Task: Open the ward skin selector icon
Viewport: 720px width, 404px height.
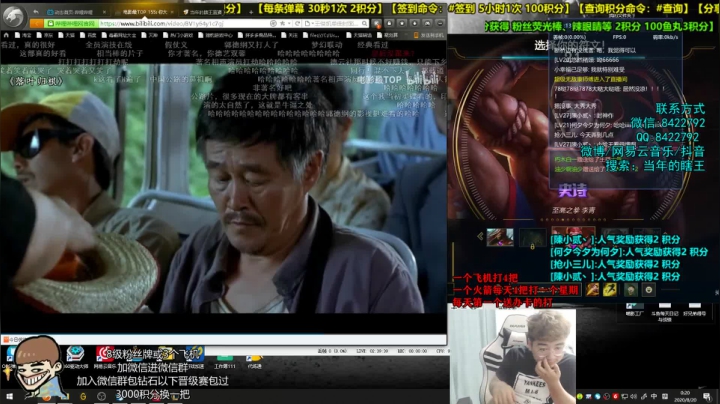Action: coord(631,290)
